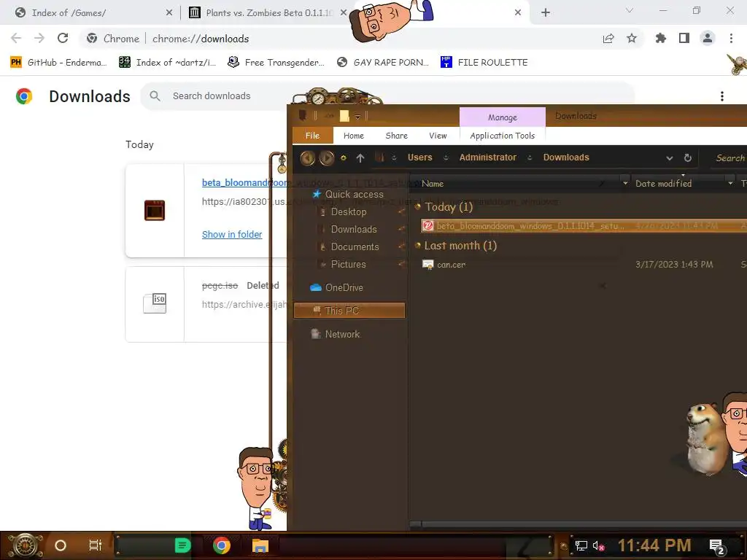The image size is (747, 560).
Task: Open Cortana search circle on taskbar
Action: click(x=61, y=545)
